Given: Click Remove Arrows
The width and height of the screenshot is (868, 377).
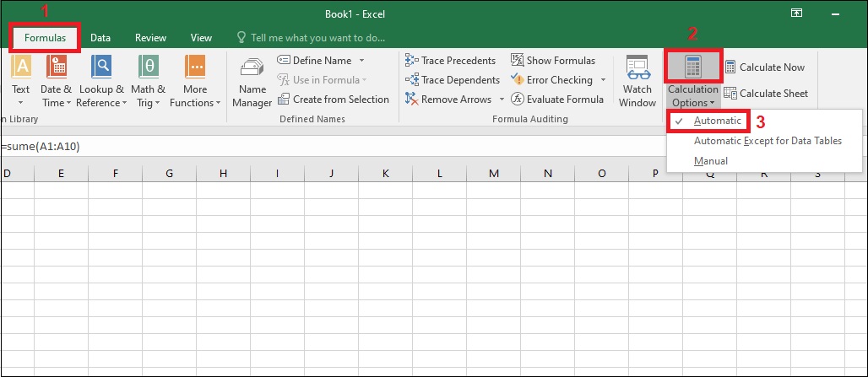Looking at the screenshot, I should click(x=449, y=100).
